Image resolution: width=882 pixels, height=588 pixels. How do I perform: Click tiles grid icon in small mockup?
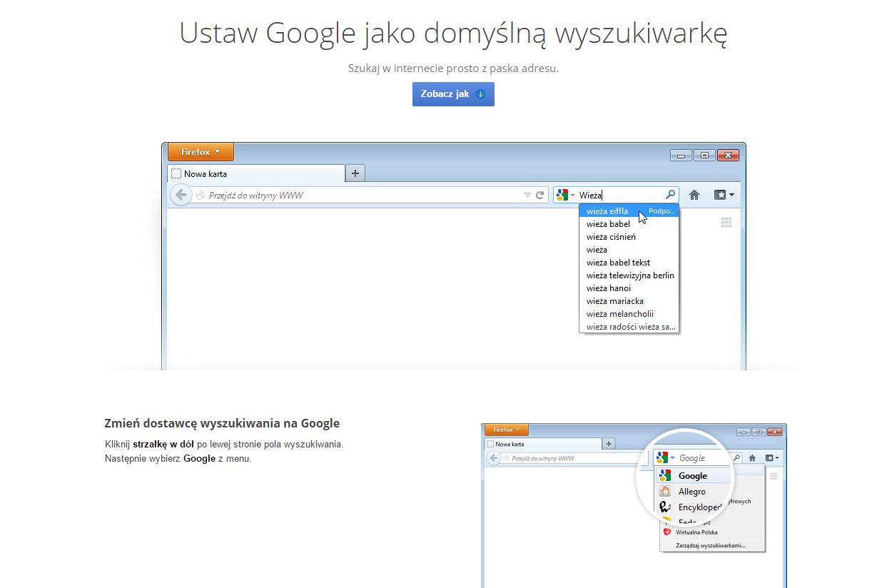pos(773,476)
